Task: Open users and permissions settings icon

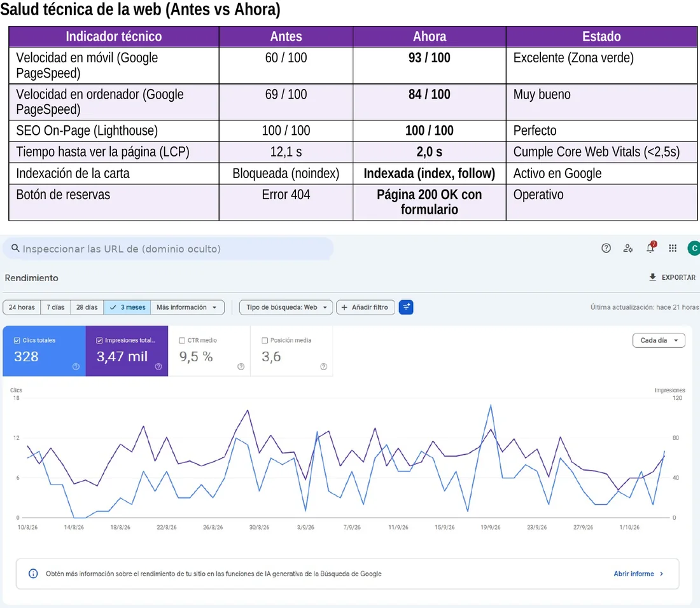Action: point(628,248)
